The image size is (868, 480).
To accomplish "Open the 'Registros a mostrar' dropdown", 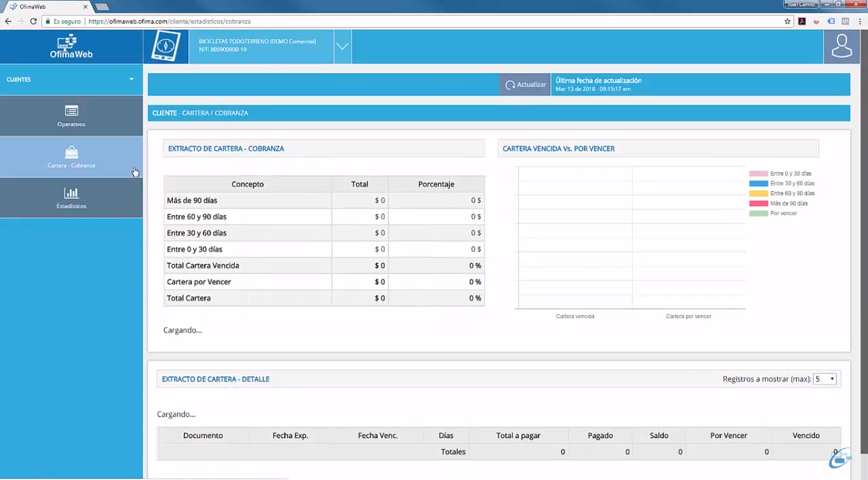I will click(x=824, y=378).
